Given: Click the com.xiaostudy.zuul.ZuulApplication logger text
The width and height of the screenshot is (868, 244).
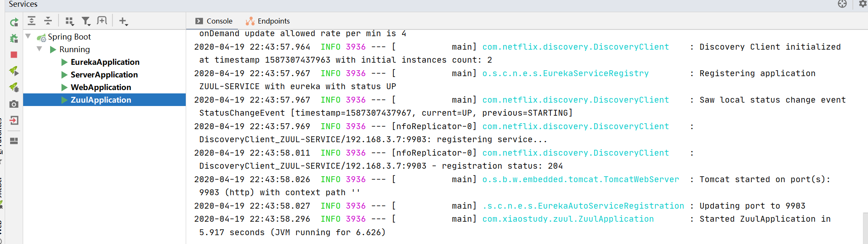Looking at the screenshot, I should pyautogui.click(x=568, y=219).
